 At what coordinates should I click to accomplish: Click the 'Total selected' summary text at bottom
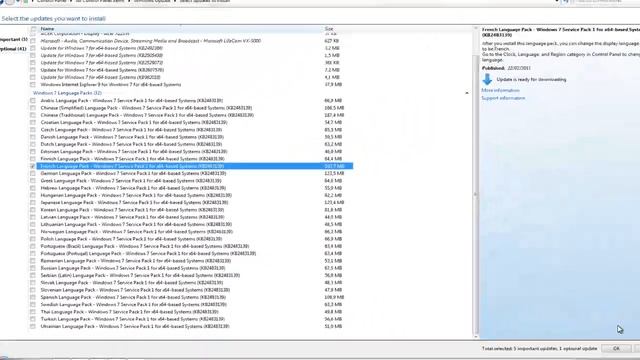[x=540, y=349]
